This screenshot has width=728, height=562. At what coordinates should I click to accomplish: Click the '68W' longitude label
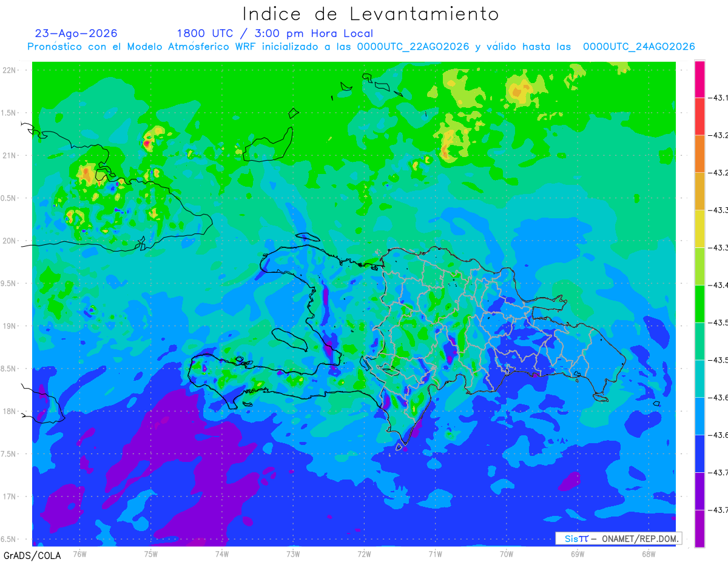pos(649,554)
